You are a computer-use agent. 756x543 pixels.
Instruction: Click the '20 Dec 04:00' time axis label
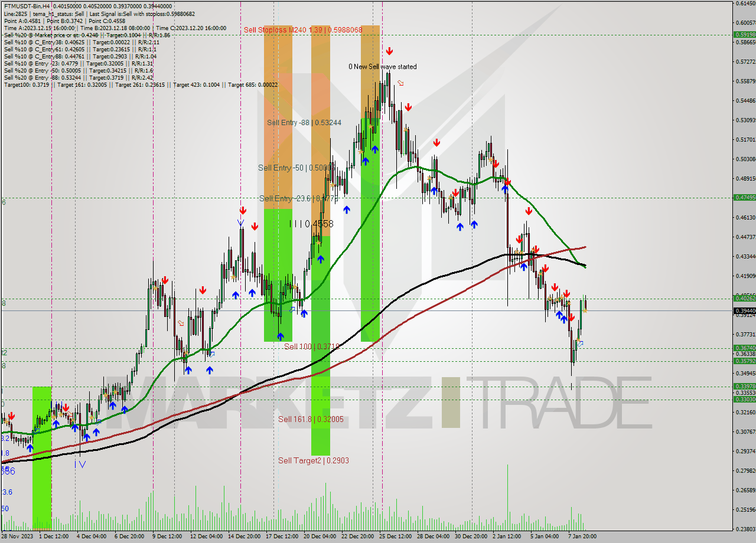320,537
